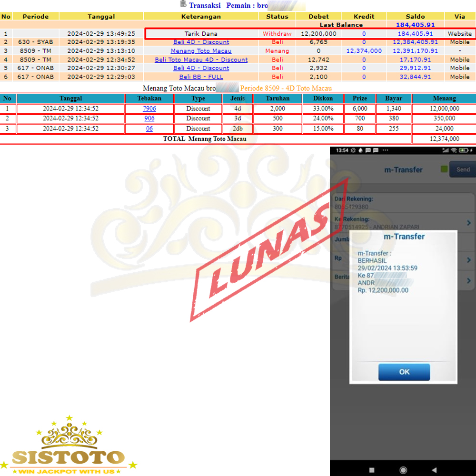
Task: Open the Menang Toto Macau link
Action: 201,51
